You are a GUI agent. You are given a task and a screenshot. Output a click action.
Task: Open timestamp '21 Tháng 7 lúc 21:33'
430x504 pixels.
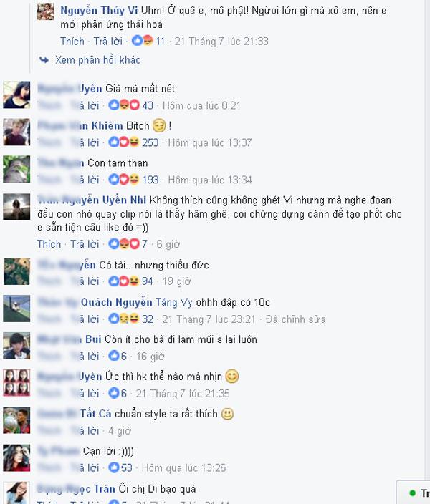click(221, 41)
